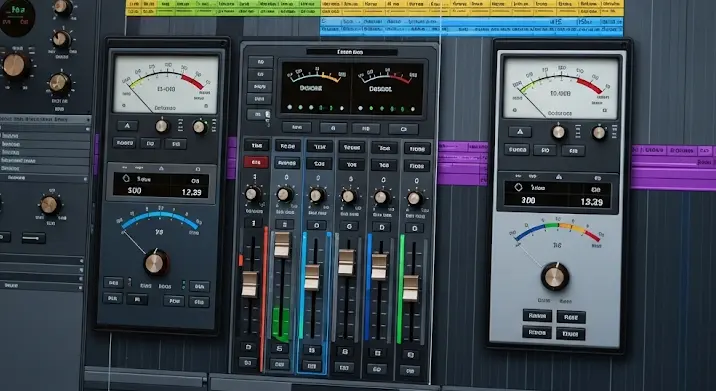Click the circle icon in the 13.29 display
This screenshot has width=716, height=391.
coord(518,187)
